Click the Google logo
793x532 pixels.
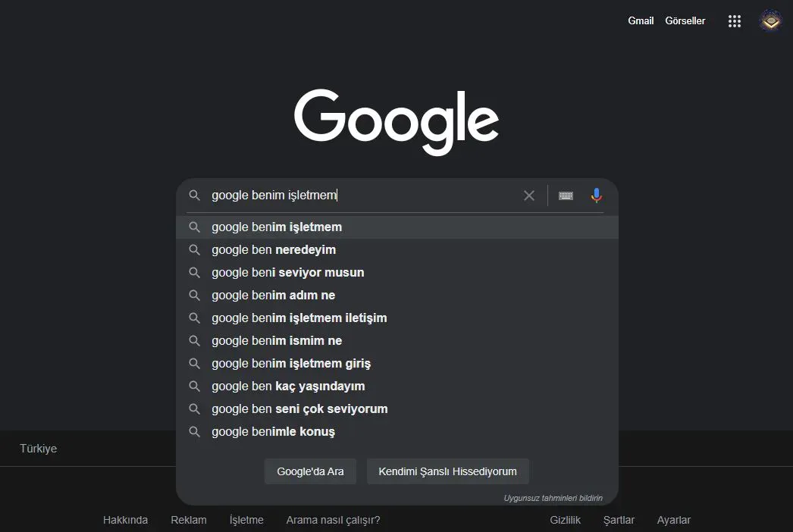click(396, 122)
